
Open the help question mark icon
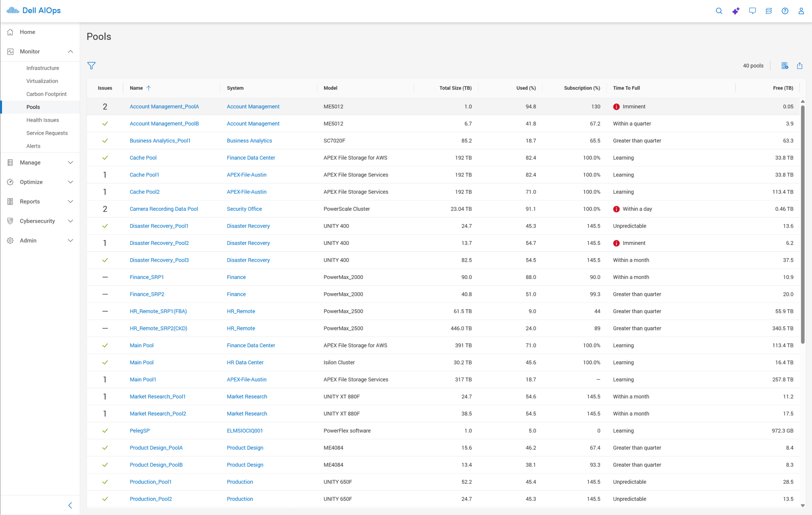(785, 11)
